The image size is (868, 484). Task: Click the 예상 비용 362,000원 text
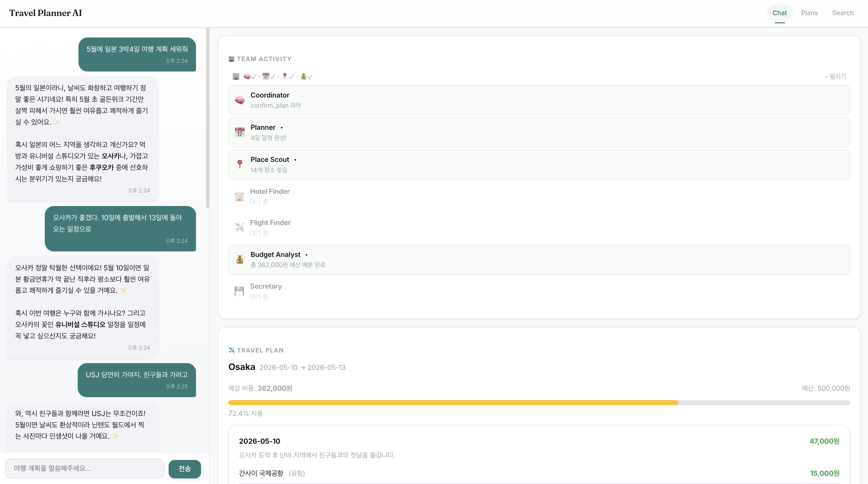(x=260, y=388)
